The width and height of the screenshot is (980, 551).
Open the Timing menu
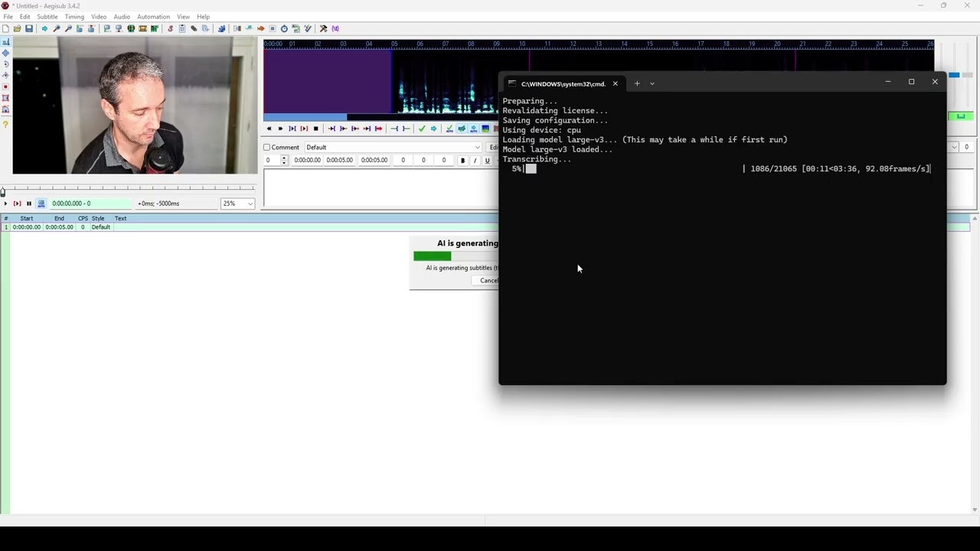(74, 17)
